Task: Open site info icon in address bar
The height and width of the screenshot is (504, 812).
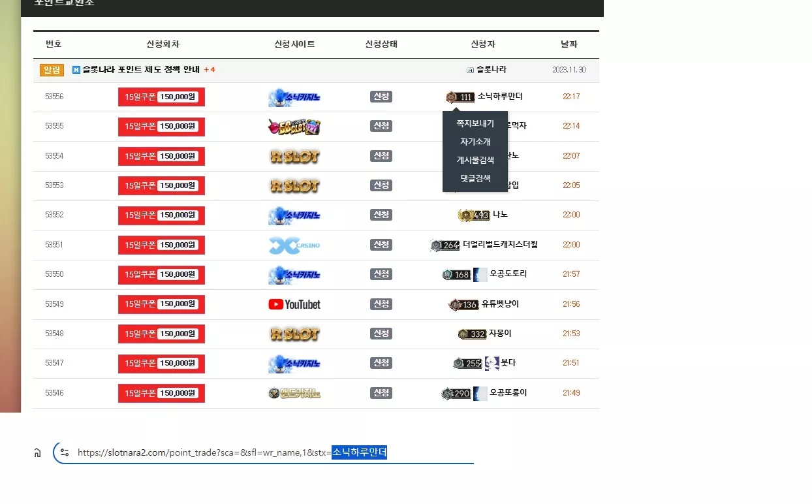Action: click(x=65, y=452)
